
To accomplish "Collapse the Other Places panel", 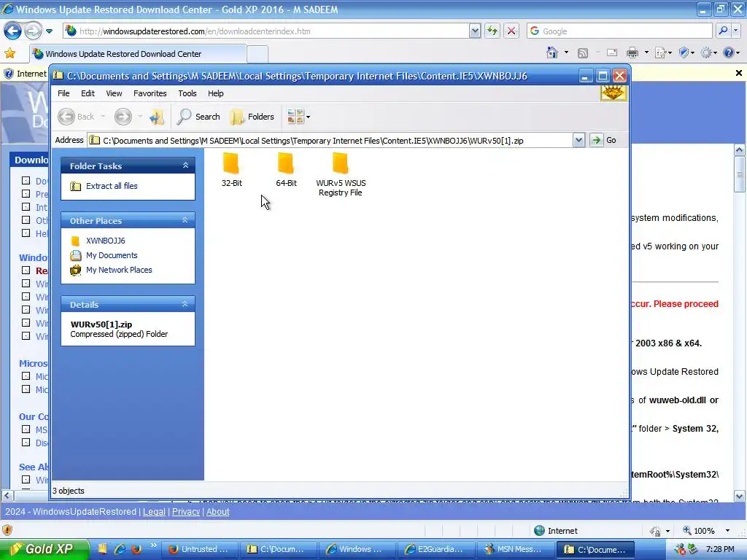I will [185, 220].
